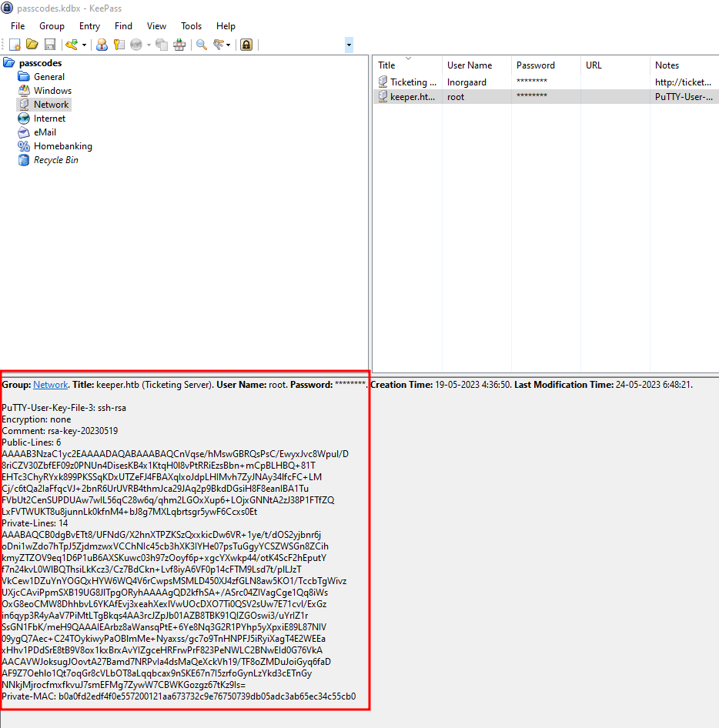The height and width of the screenshot is (728, 719).
Task: Sort by the URL column header
Action: (615, 65)
